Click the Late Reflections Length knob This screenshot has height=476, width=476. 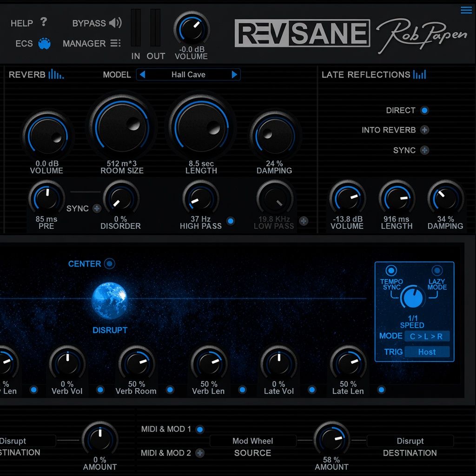point(397,198)
